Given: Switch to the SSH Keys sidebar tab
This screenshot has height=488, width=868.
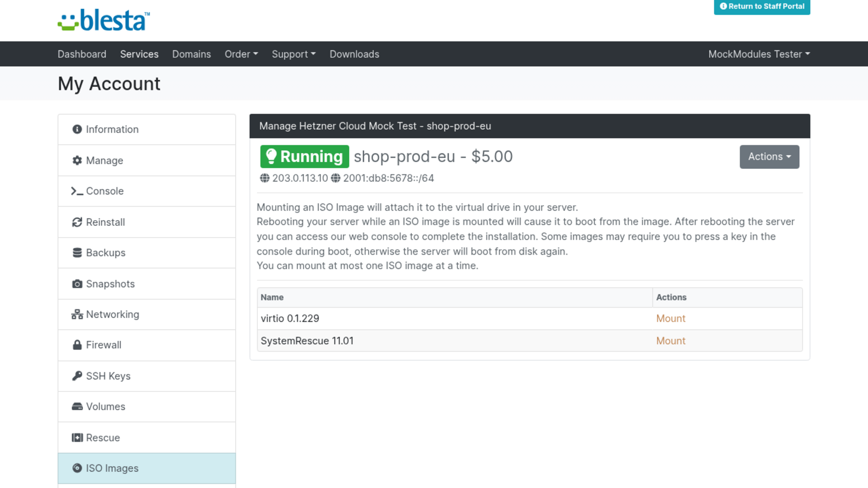Looking at the screenshot, I should pyautogui.click(x=147, y=376).
